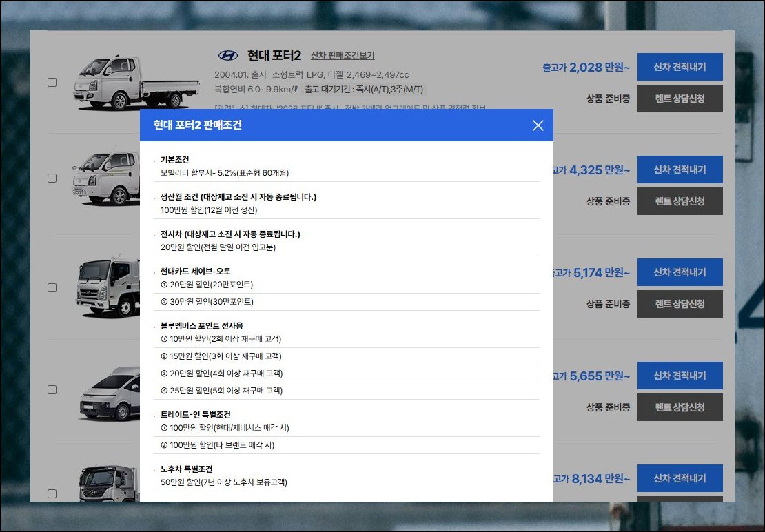Click the 현대카드 세이브-오토 heading

[x=196, y=271]
